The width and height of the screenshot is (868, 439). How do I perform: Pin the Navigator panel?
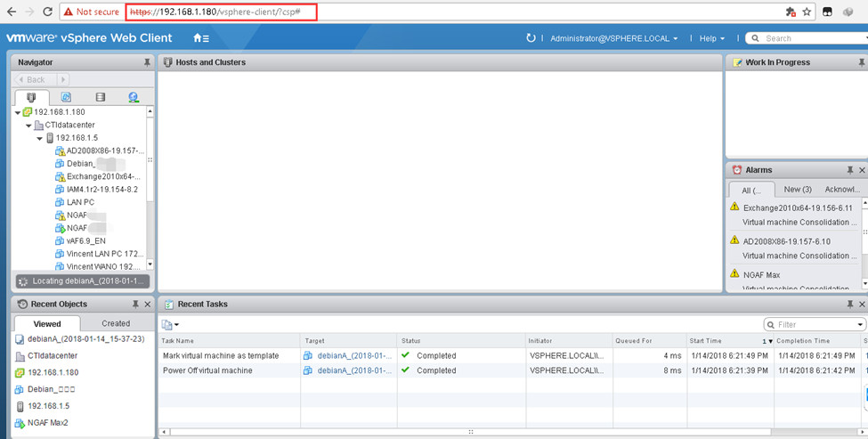(x=147, y=62)
